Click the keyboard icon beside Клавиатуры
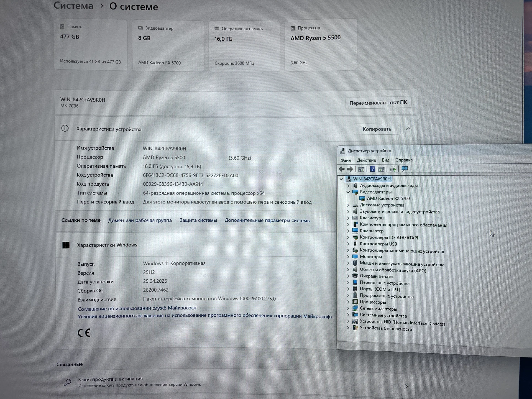Viewport: 532px width, 399px height. coord(355,218)
